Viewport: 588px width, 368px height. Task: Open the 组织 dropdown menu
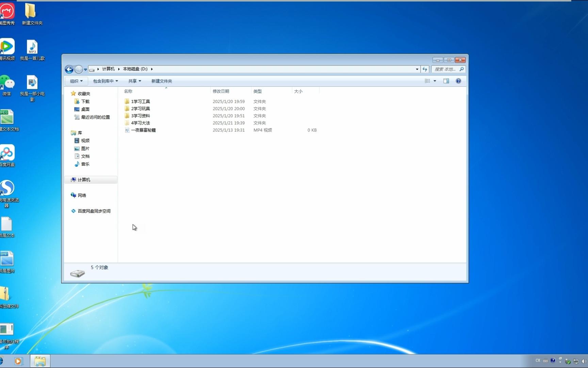76,81
